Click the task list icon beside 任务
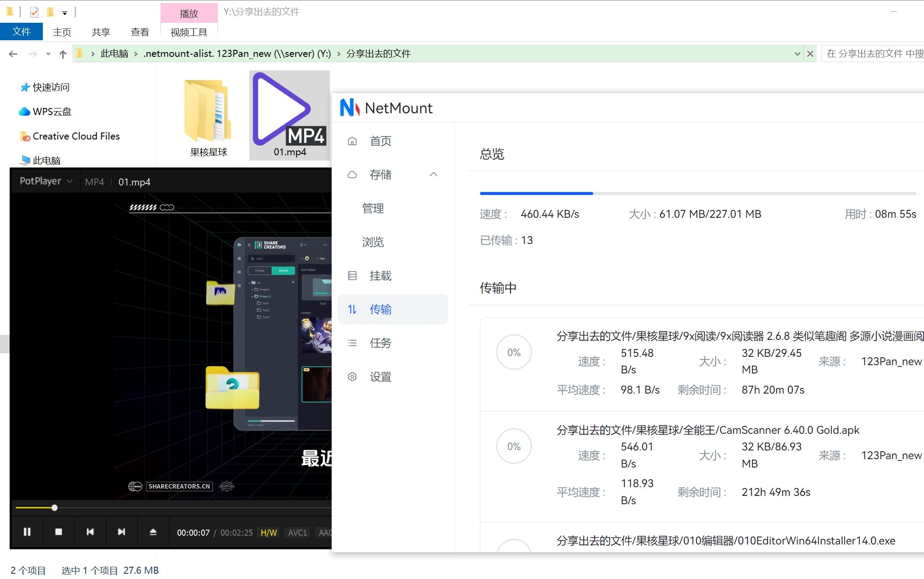The image size is (924, 579). pos(352,343)
